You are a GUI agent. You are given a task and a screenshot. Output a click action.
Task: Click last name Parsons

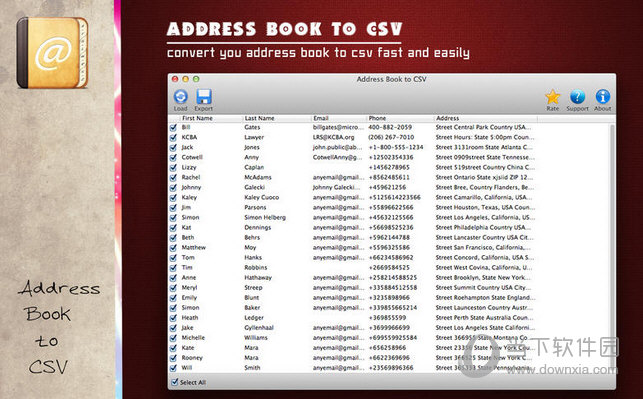(x=255, y=207)
